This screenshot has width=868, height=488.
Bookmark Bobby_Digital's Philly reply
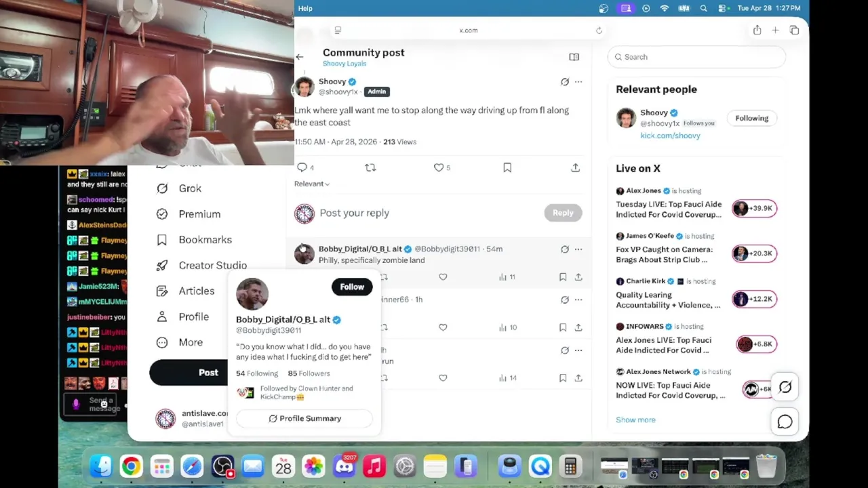point(563,277)
